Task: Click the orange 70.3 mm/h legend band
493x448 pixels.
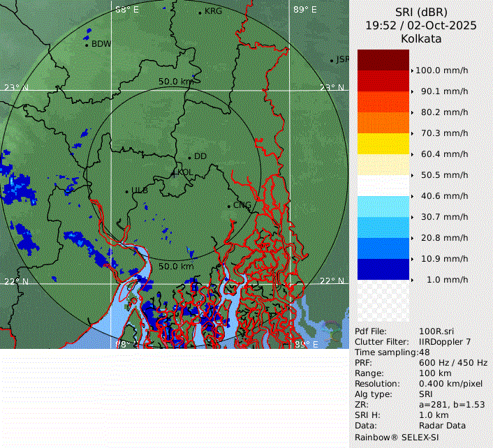Action: (x=383, y=123)
